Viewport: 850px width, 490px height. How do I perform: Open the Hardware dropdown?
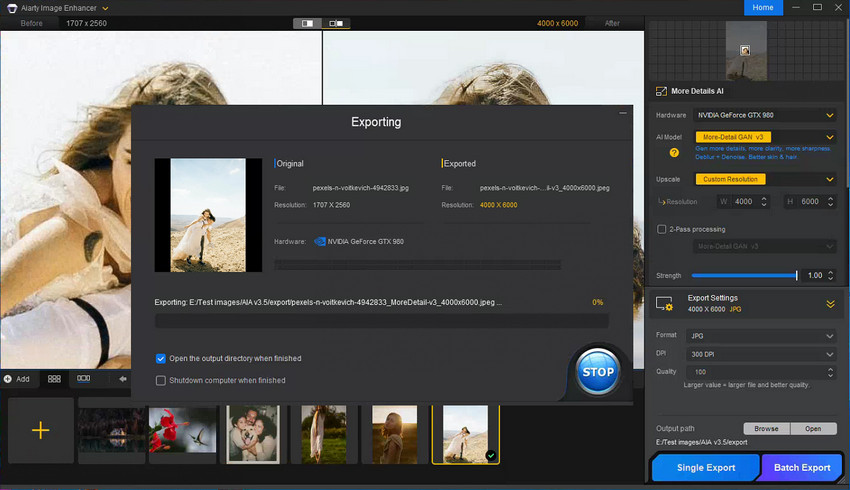(x=763, y=115)
